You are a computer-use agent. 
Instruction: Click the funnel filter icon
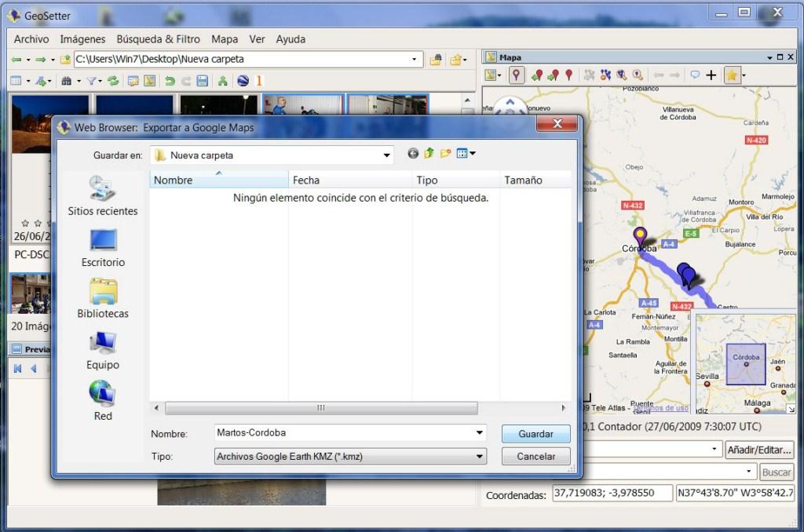pyautogui.click(x=91, y=81)
